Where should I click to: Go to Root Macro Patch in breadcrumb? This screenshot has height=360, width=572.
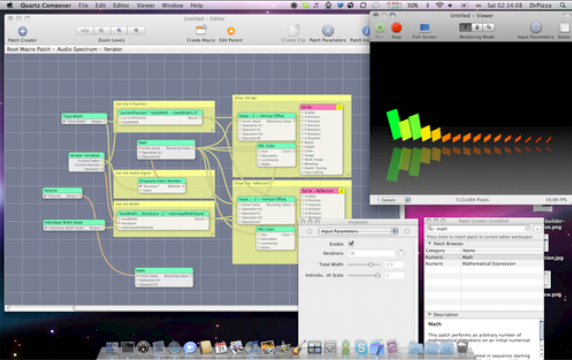coord(28,49)
